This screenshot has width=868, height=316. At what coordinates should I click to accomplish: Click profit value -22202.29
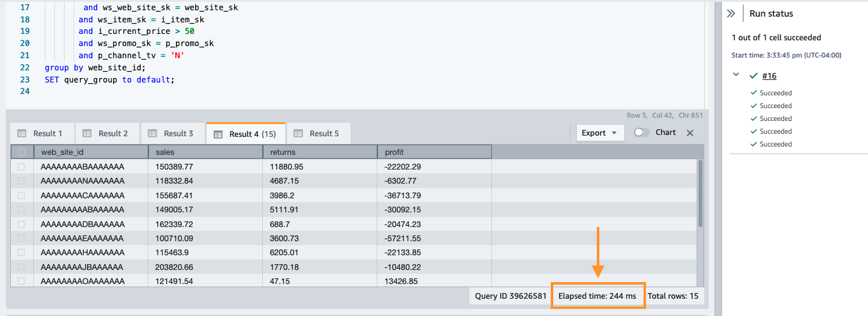pyautogui.click(x=403, y=166)
